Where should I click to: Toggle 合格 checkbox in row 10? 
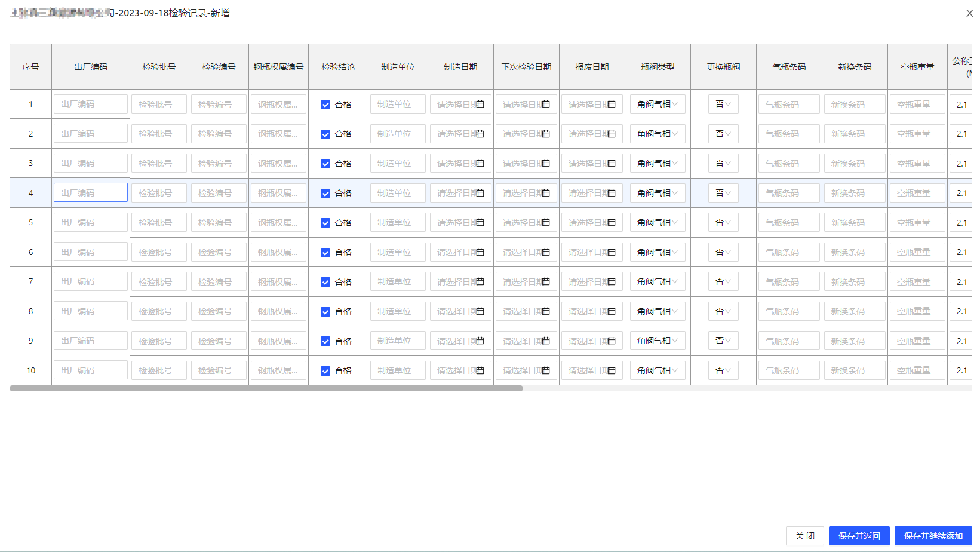325,371
